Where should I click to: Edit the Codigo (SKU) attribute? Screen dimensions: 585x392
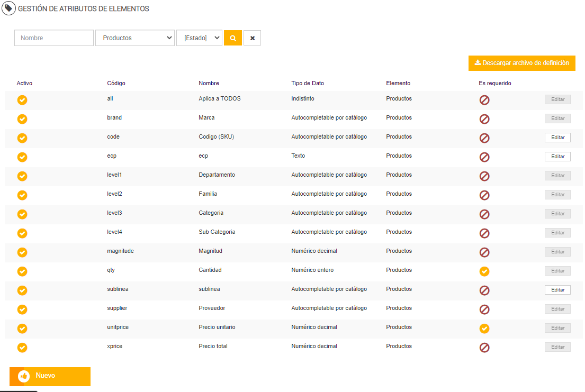click(x=557, y=138)
